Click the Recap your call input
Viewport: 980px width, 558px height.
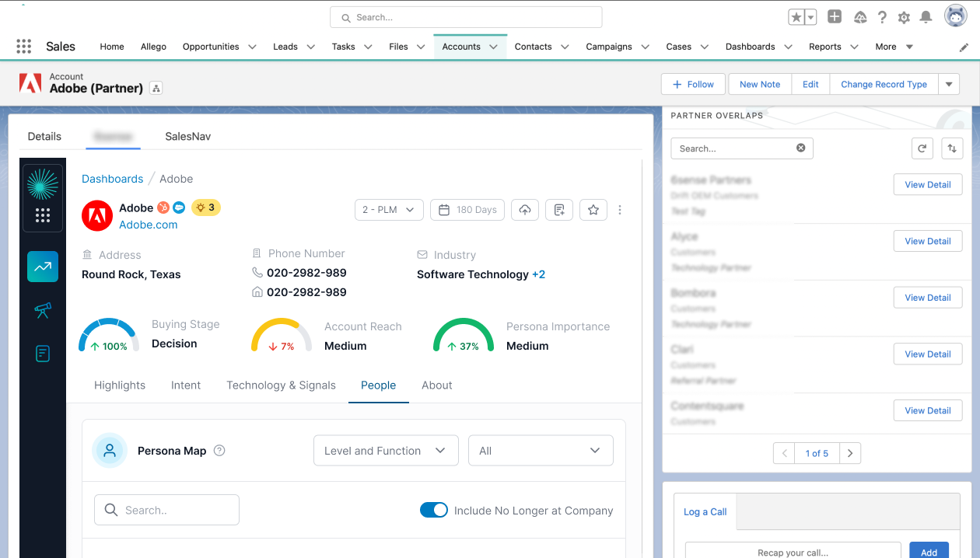[793, 552]
